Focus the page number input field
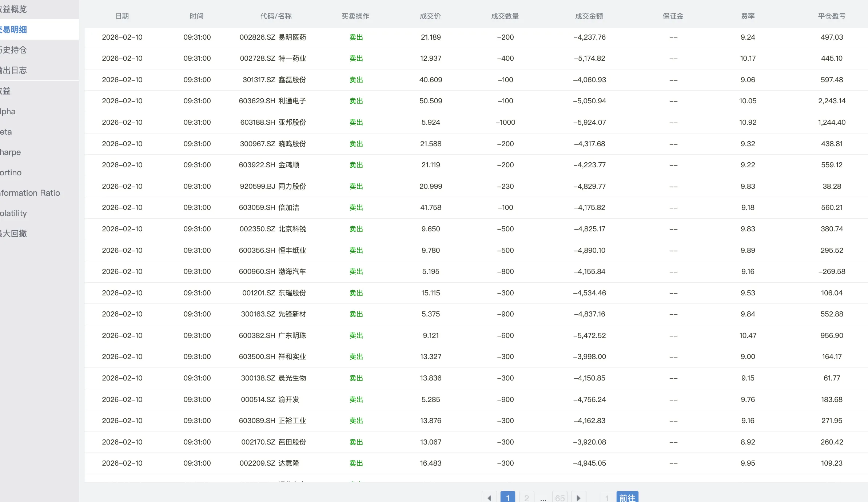The width and height of the screenshot is (868, 502). coord(606,497)
